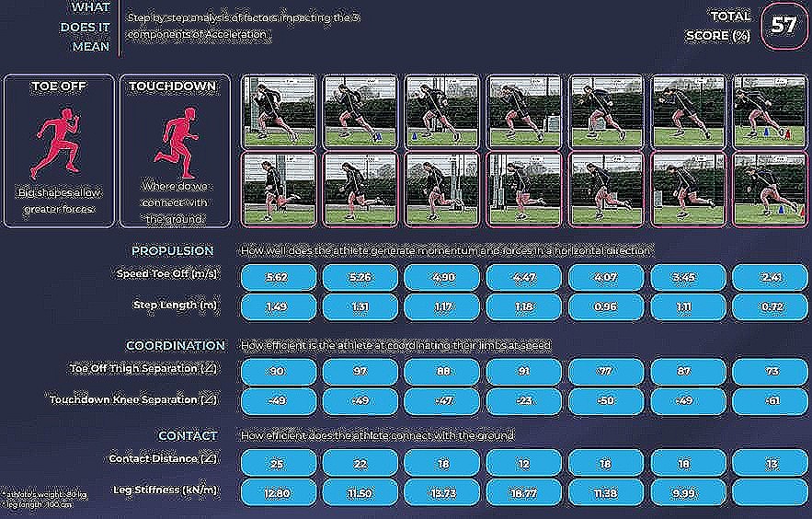Choose the -50 Touchdown Knee Separation cell

click(606, 401)
